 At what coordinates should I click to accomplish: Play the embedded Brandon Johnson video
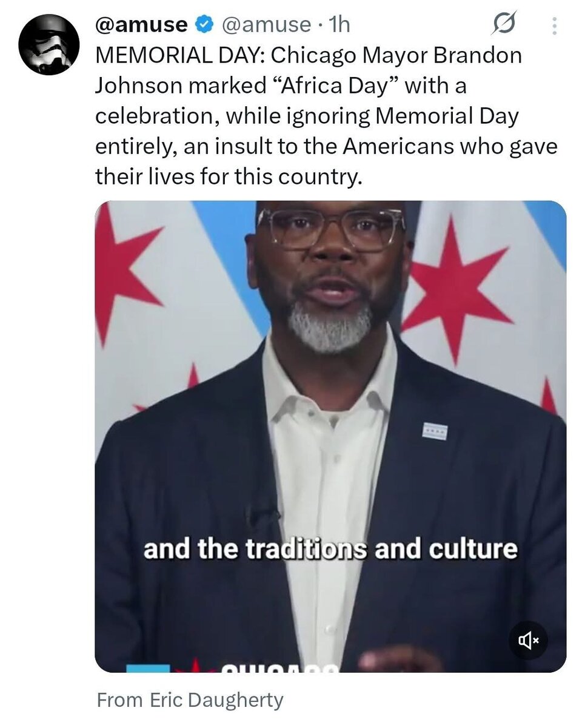coord(330,436)
